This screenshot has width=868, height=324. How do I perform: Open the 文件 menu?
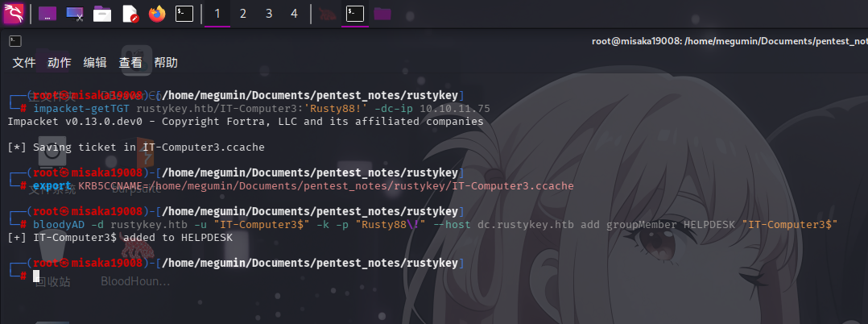24,63
